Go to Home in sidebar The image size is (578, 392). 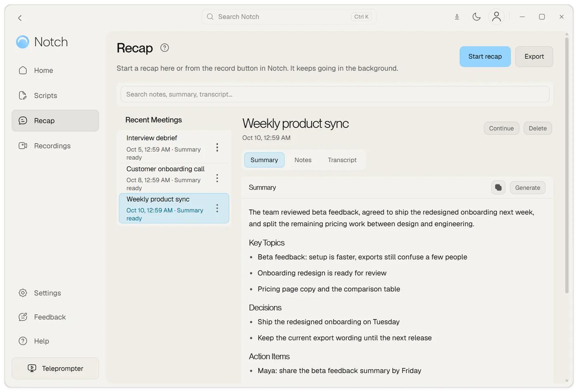click(55, 71)
